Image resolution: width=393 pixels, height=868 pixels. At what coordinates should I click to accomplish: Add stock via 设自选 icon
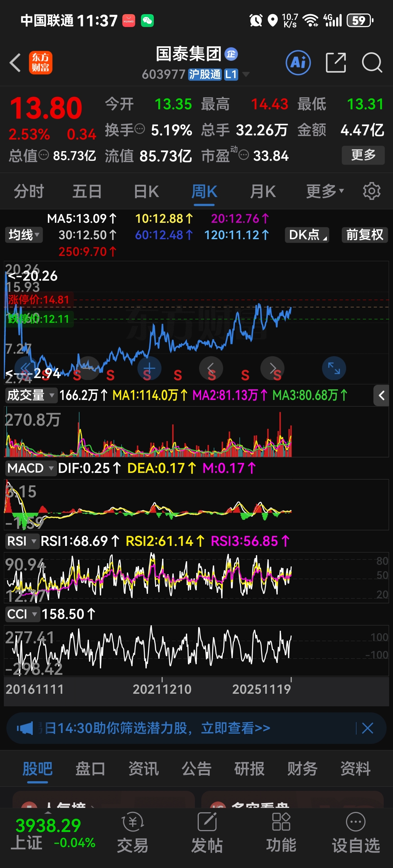[356, 832]
